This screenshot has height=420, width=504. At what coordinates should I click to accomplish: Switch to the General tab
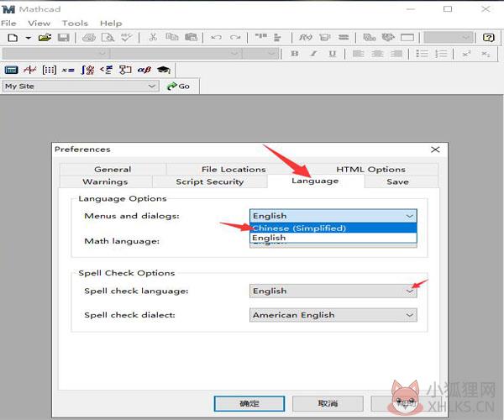tap(113, 169)
